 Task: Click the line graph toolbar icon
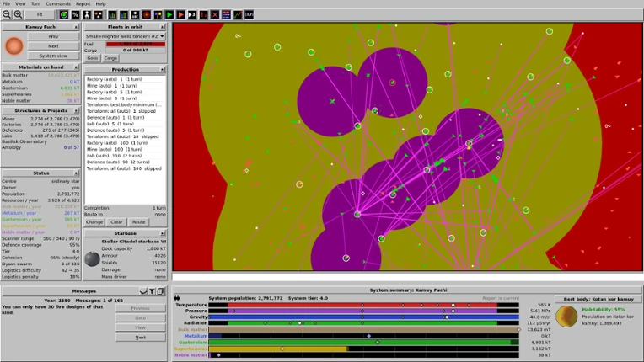point(238,15)
